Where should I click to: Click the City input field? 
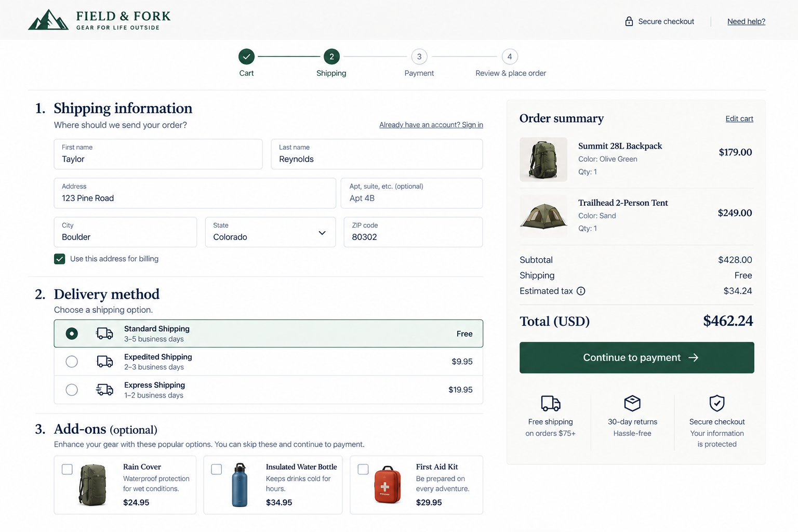[x=125, y=232]
